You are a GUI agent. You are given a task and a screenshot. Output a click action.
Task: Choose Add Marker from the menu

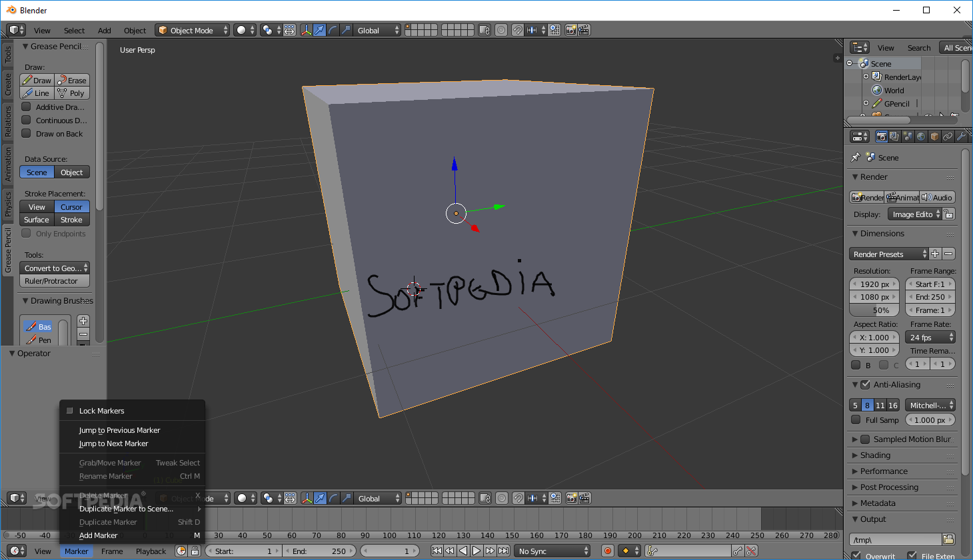click(98, 535)
